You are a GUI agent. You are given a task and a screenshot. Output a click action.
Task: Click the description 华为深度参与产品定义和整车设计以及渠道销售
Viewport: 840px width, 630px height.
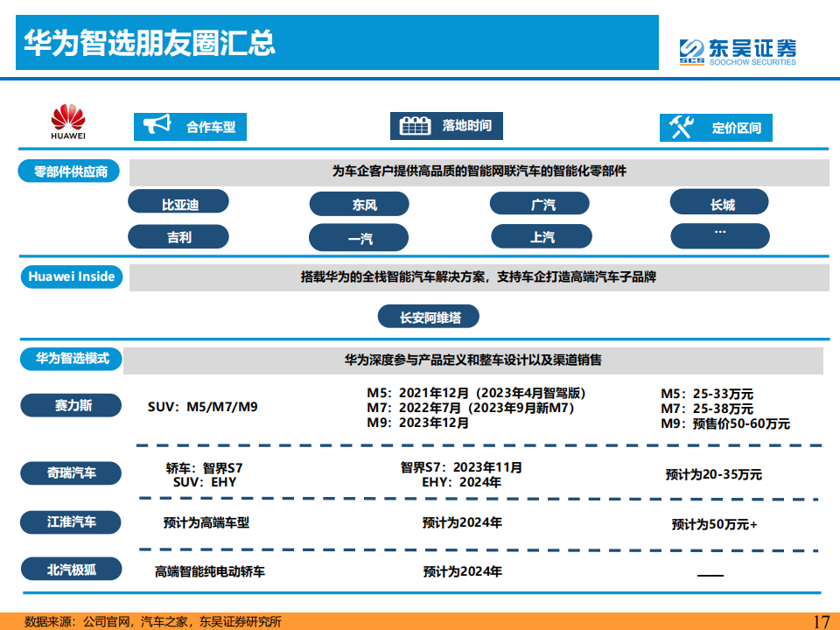(473, 360)
